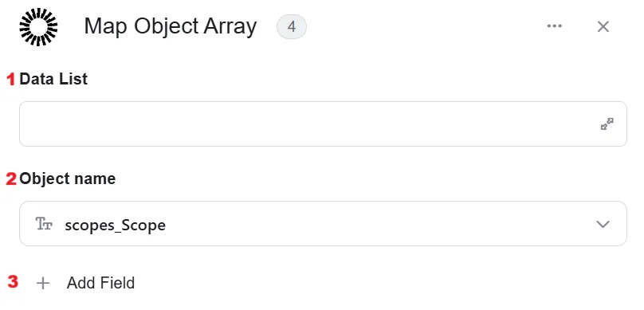Click the red number 2 marker
Screen dimensions: 644x310
11,179
